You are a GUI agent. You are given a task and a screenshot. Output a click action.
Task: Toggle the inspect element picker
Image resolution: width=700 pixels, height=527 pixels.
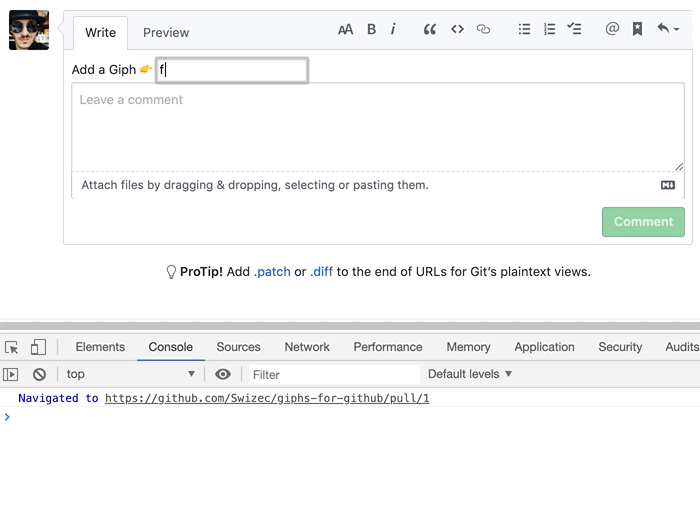[12, 347]
